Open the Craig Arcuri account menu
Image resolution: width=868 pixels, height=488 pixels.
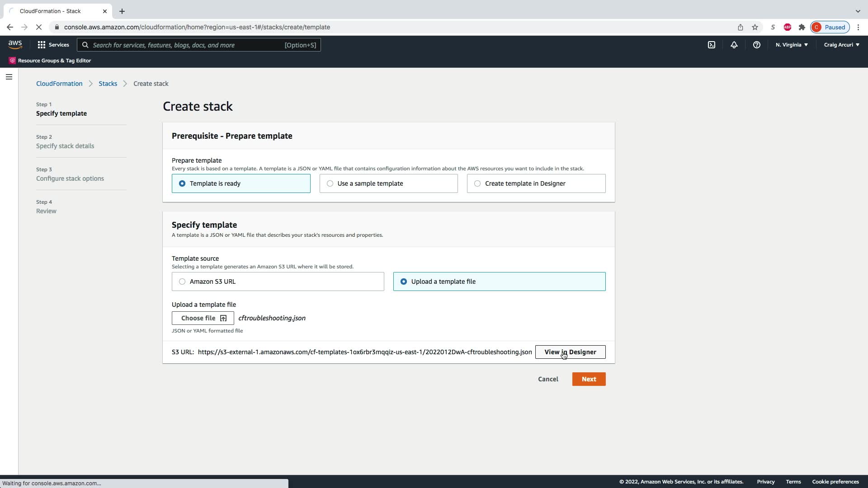841,45
